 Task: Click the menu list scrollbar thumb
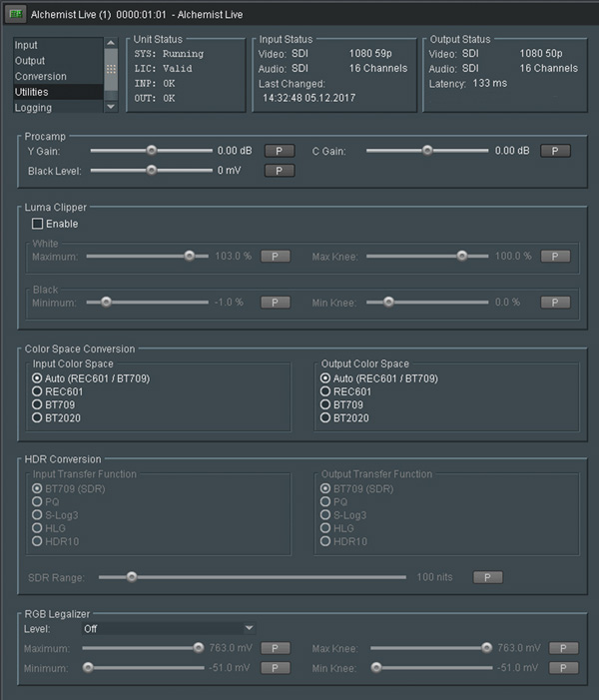tap(111, 69)
